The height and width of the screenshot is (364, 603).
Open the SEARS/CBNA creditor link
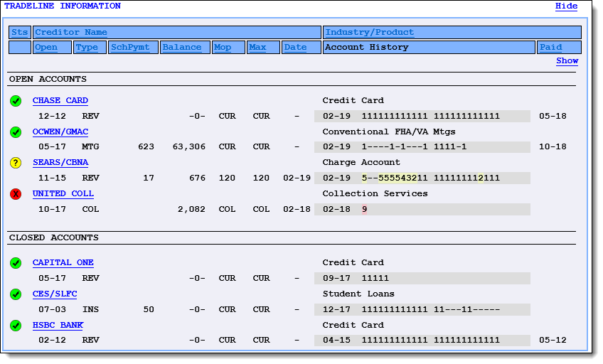point(60,163)
